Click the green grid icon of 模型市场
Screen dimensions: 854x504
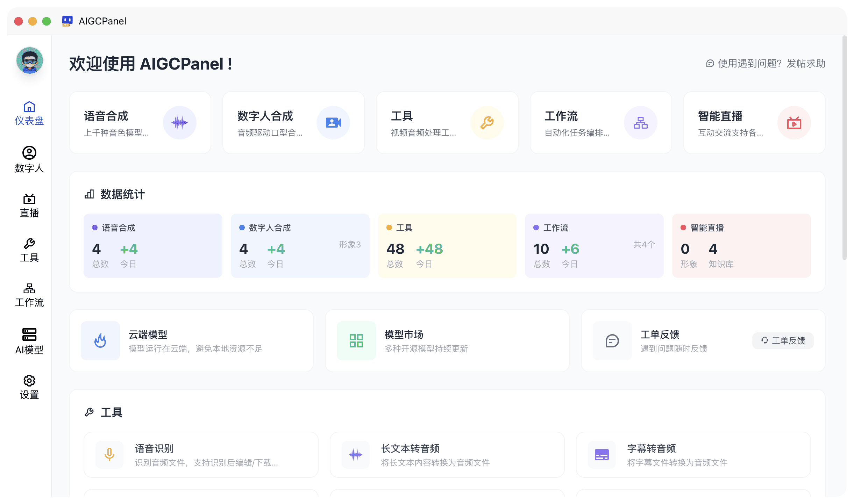click(x=356, y=341)
